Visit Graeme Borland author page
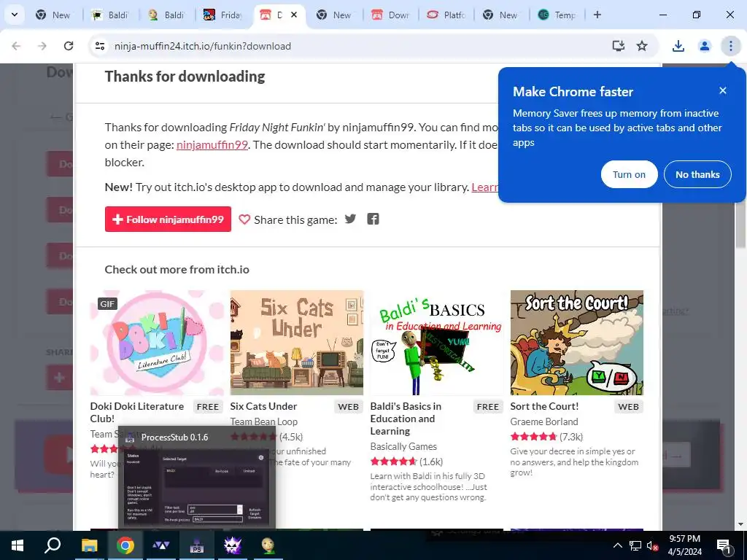The image size is (747, 560). [x=544, y=421]
